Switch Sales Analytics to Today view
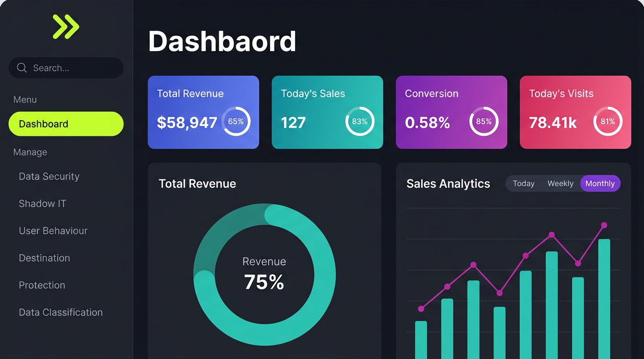Image resolution: width=644 pixels, height=359 pixels. click(523, 184)
